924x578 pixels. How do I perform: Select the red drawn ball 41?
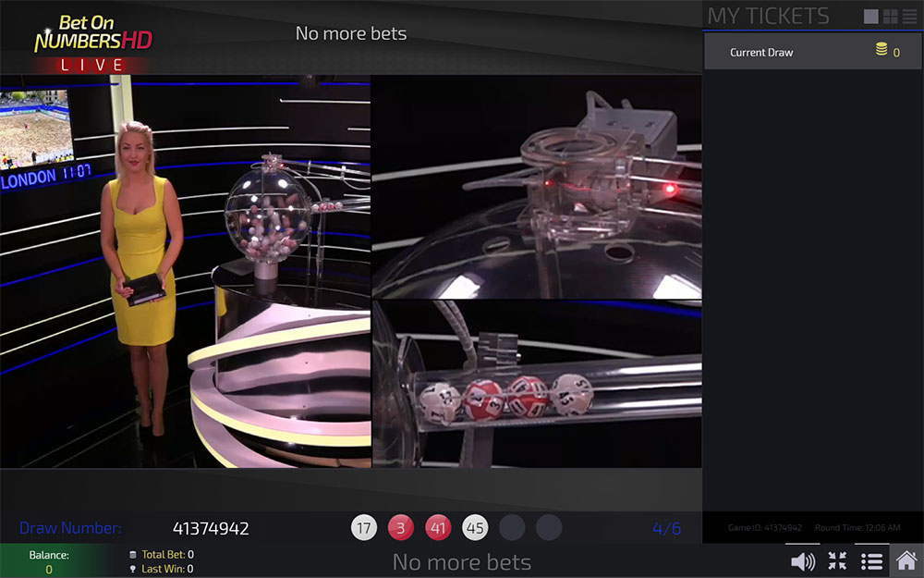tap(438, 528)
